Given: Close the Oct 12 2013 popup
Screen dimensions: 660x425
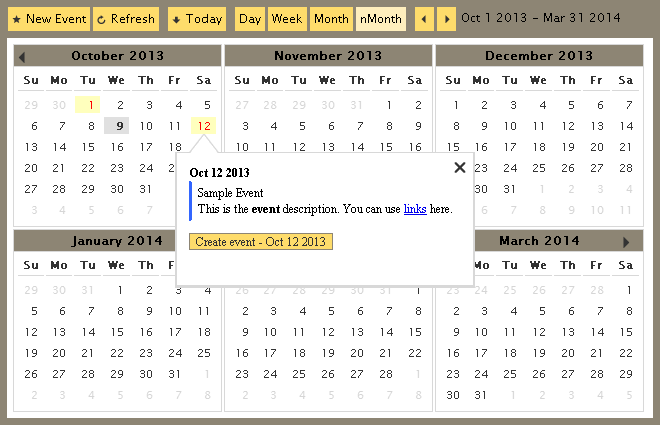Looking at the screenshot, I should point(460,168).
